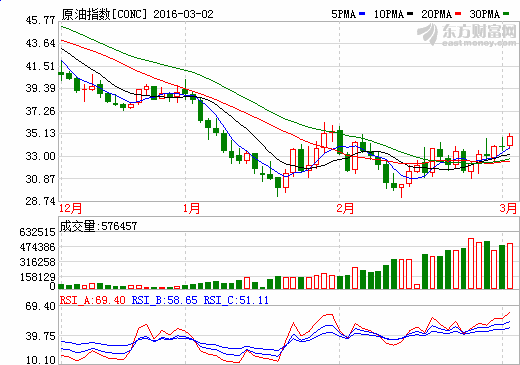The height and width of the screenshot is (365, 520).
Task: Click the 30PMA legend label
Action: [485, 14]
